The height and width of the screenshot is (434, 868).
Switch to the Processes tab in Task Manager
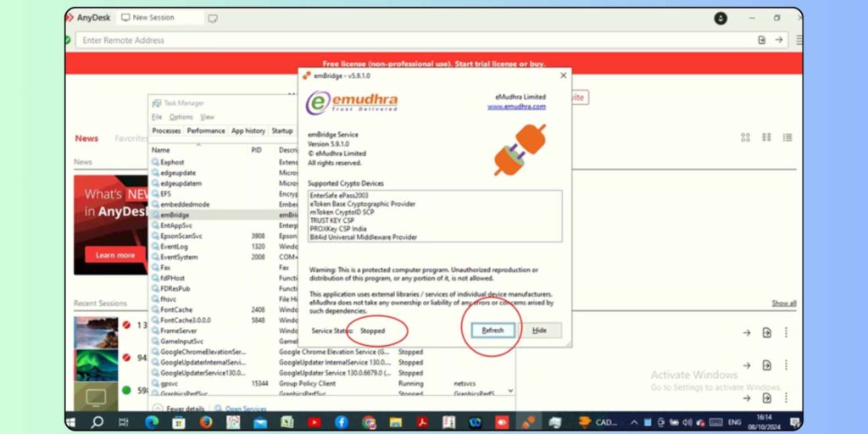pos(166,131)
